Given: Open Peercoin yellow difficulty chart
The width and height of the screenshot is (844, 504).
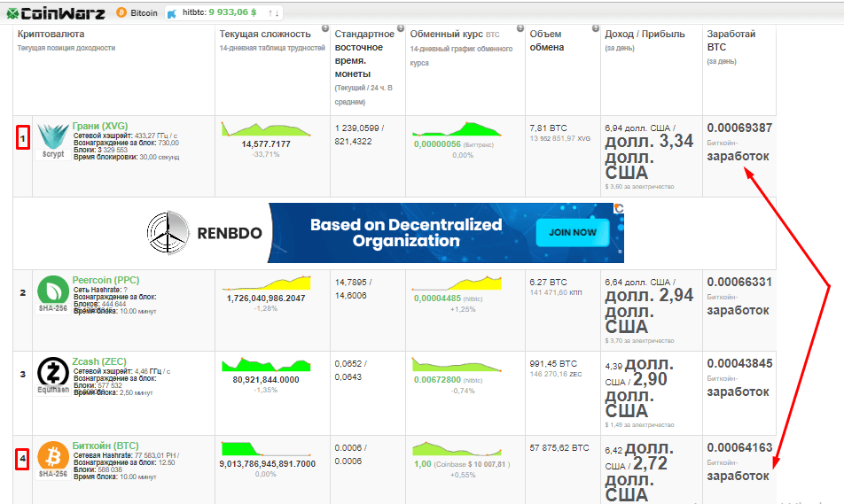Looking at the screenshot, I should pos(266,283).
